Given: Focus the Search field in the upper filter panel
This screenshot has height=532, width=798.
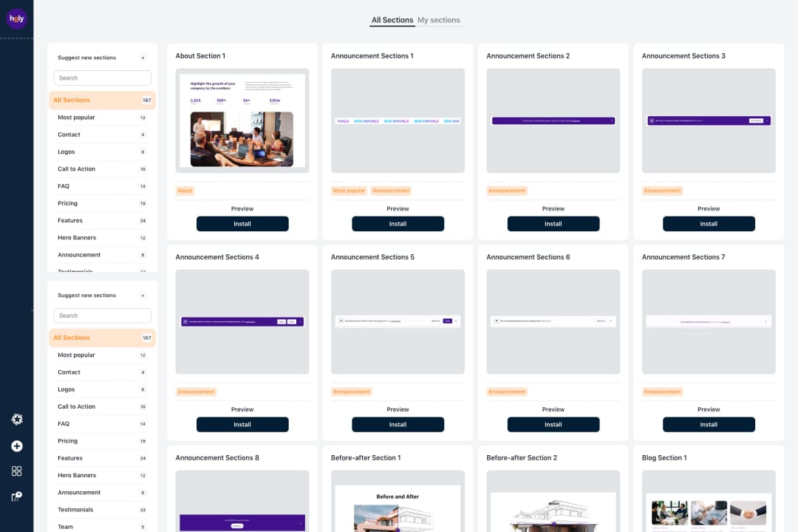Looking at the screenshot, I should pyautogui.click(x=102, y=78).
